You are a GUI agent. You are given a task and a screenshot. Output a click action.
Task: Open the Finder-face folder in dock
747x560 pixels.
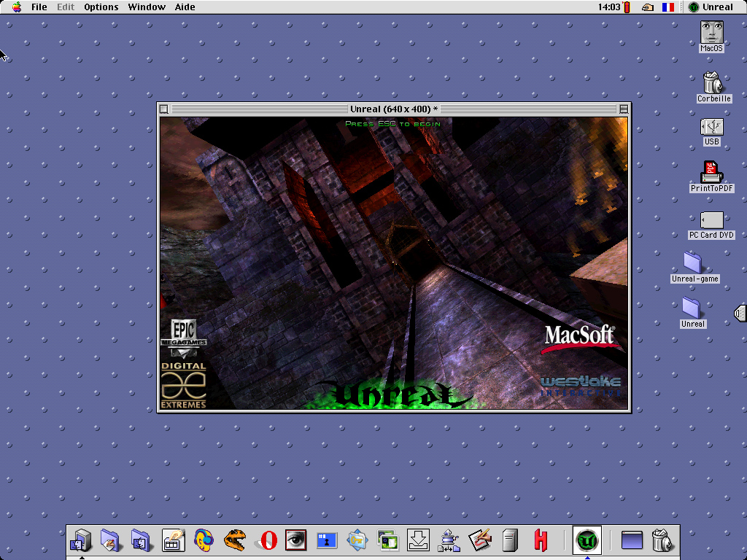(141, 540)
